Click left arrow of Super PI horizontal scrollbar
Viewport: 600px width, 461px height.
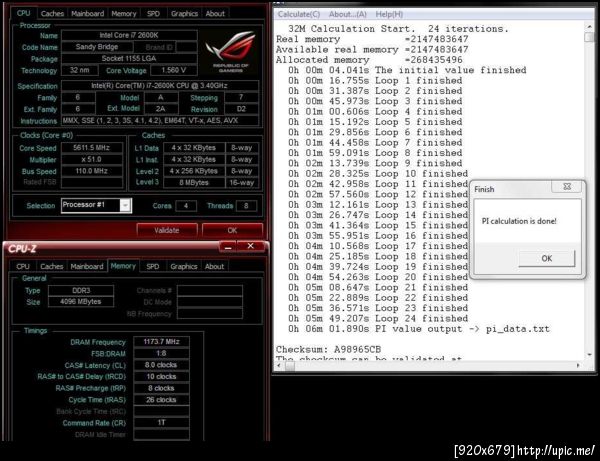pyautogui.click(x=279, y=366)
